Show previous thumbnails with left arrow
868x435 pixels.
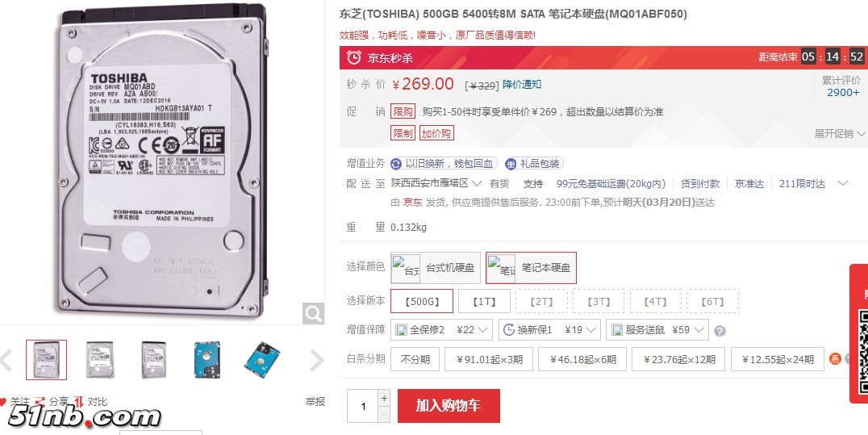6,360
